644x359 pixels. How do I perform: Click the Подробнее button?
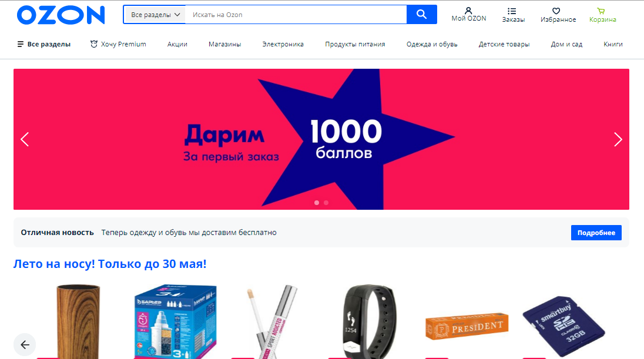[x=596, y=233]
